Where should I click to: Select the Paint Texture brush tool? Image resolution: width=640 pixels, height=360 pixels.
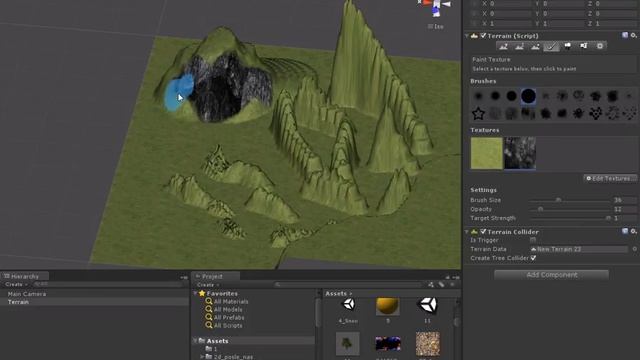tap(551, 46)
